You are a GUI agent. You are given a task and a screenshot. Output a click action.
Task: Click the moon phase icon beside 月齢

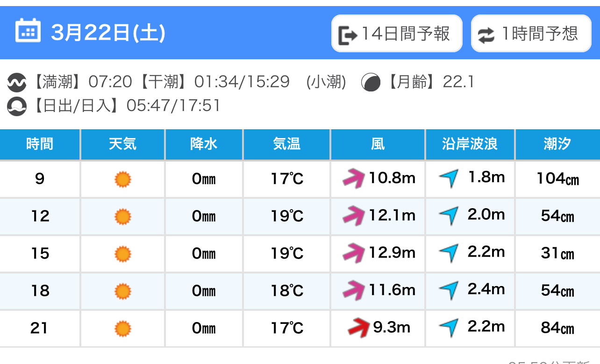[371, 83]
